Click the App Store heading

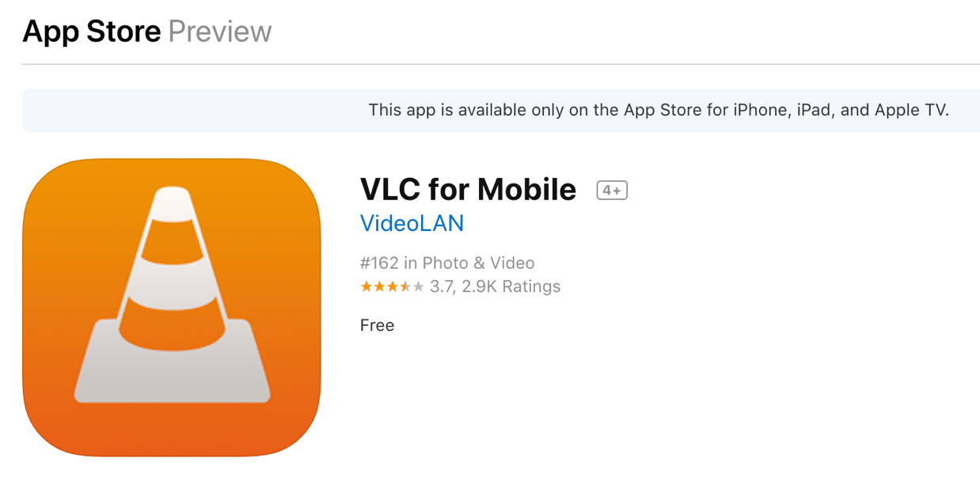click(92, 32)
